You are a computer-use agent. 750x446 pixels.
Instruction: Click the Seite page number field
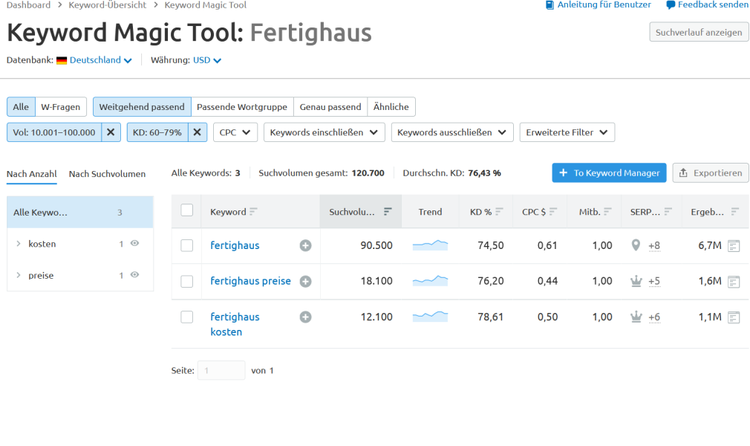pos(221,370)
